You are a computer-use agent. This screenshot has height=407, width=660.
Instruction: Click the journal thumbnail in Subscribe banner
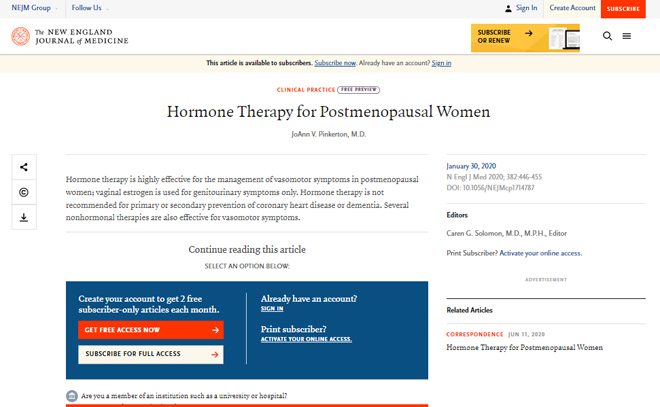(x=564, y=38)
